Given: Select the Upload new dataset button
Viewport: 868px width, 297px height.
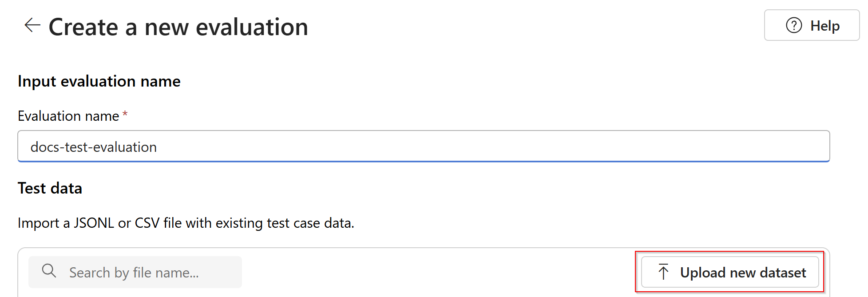Looking at the screenshot, I should pos(730,272).
